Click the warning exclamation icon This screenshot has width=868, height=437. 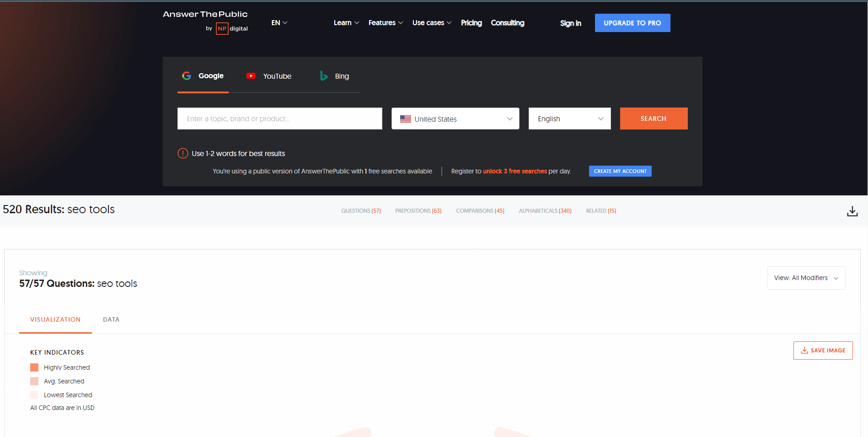point(183,153)
